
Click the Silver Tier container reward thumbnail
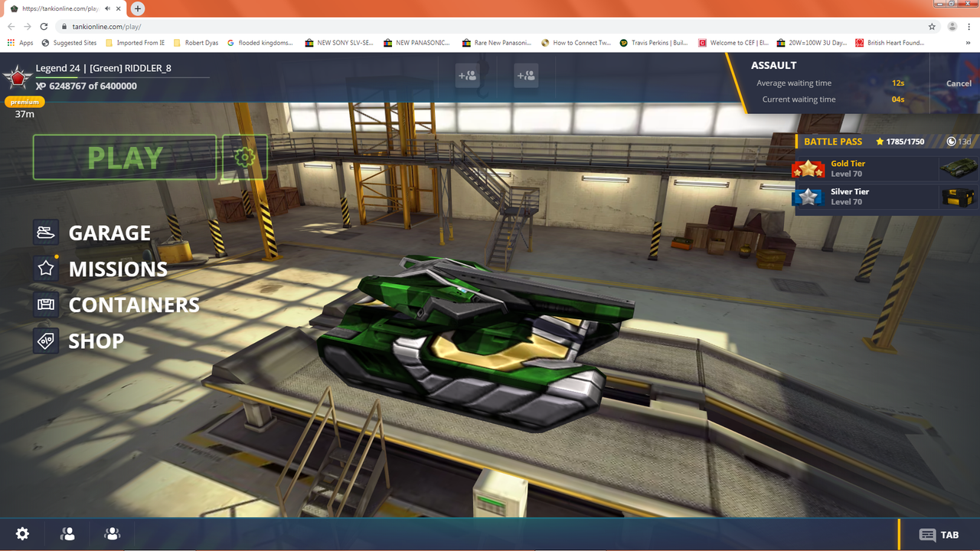959,197
